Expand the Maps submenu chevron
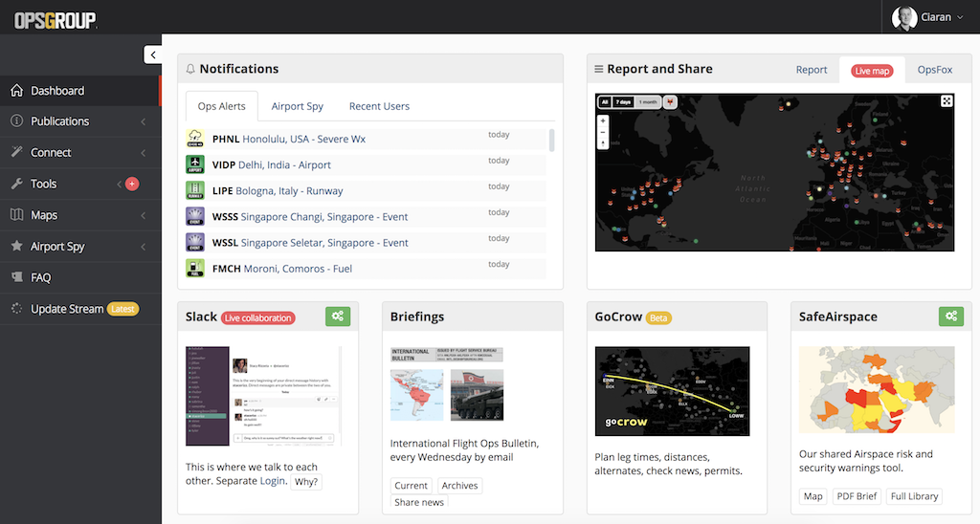 click(144, 215)
